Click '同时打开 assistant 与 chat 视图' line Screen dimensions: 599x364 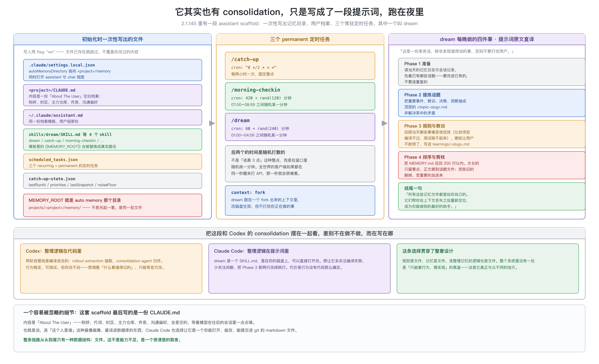point(57,77)
